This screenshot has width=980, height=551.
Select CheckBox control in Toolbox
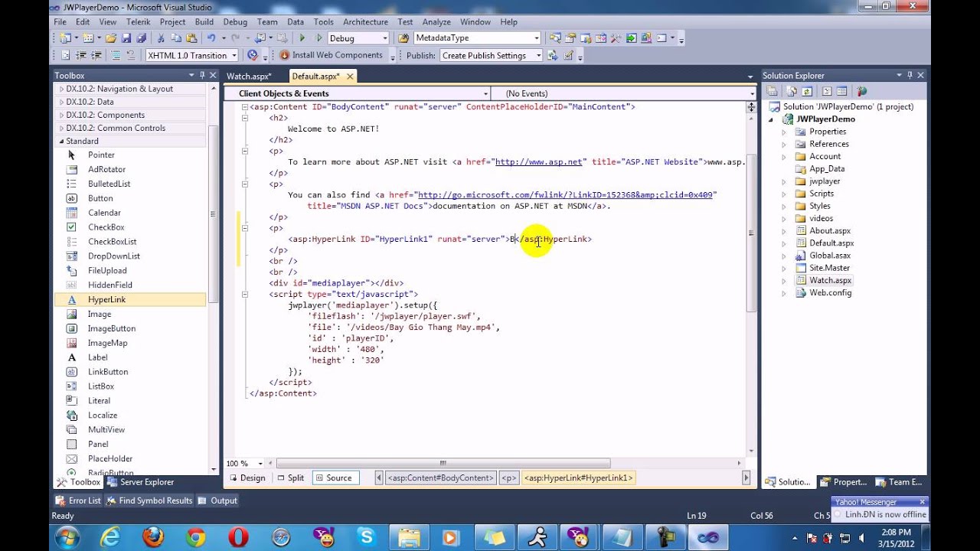pos(131,227)
